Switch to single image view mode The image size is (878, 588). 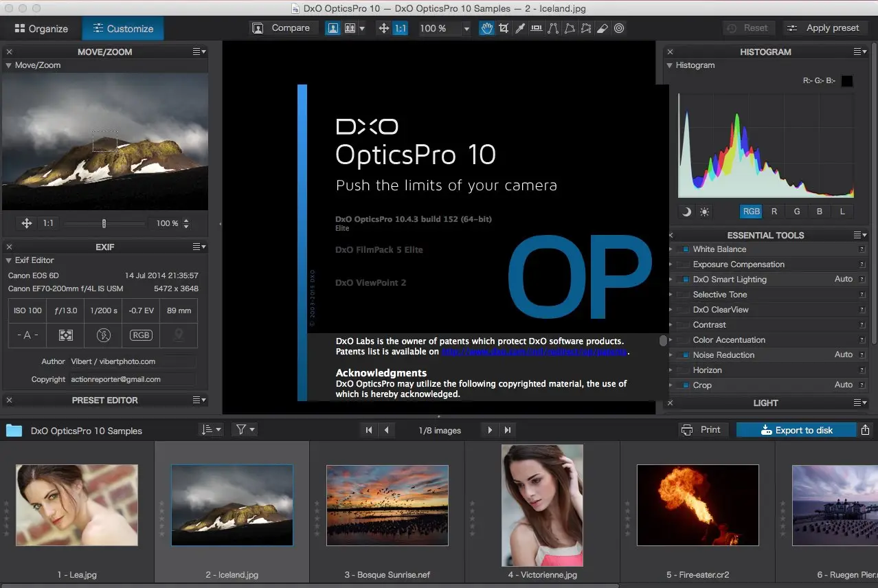[333, 28]
